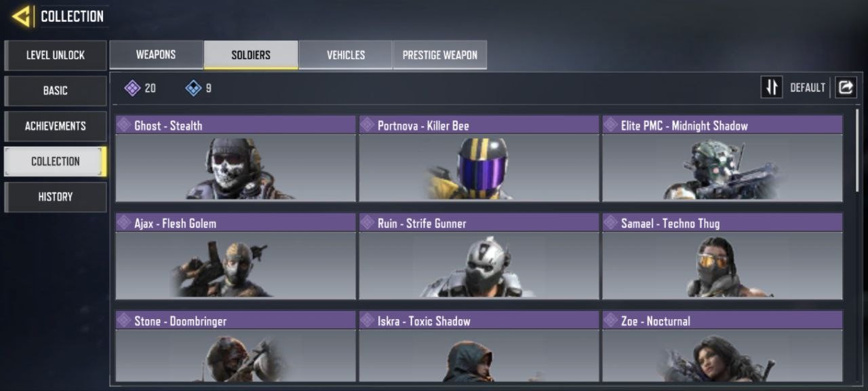Select the BASIC sidebar button
868x391 pixels.
point(56,90)
